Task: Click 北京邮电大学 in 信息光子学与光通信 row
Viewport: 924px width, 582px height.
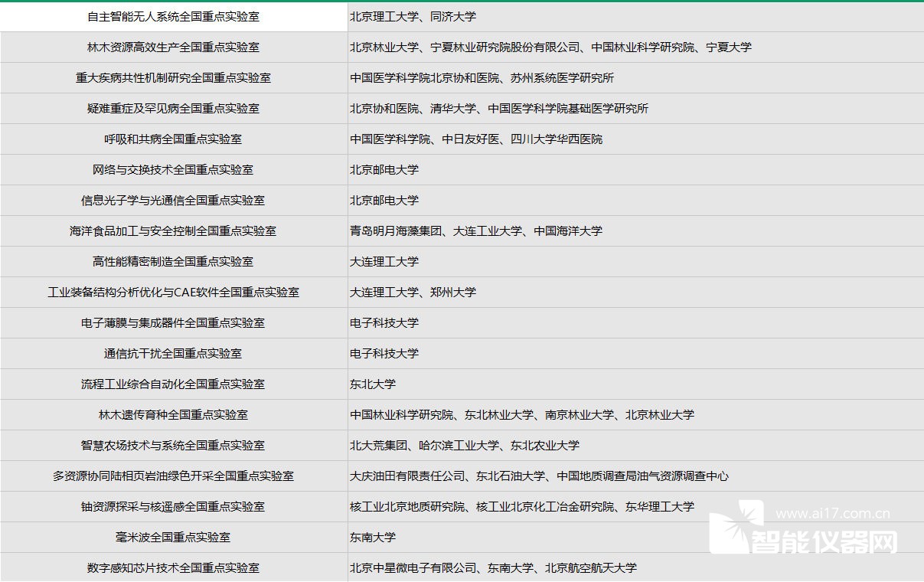Action: 635,200
